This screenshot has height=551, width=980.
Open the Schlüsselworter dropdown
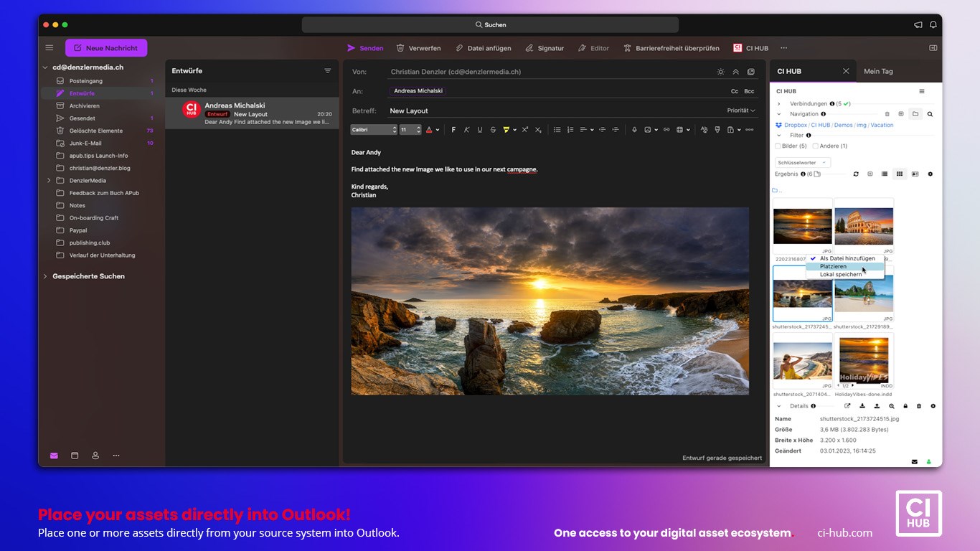click(803, 163)
